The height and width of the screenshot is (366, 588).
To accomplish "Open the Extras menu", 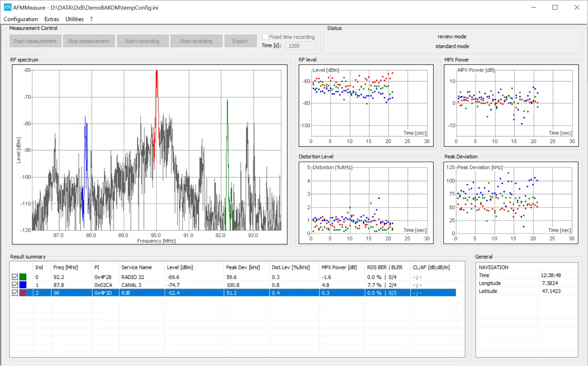I will pyautogui.click(x=52, y=19).
